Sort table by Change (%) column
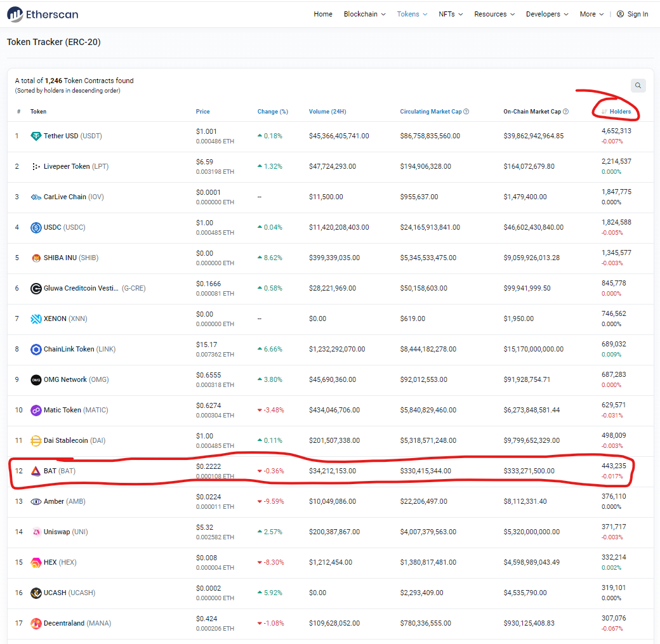This screenshot has height=644, width=660. click(x=273, y=112)
